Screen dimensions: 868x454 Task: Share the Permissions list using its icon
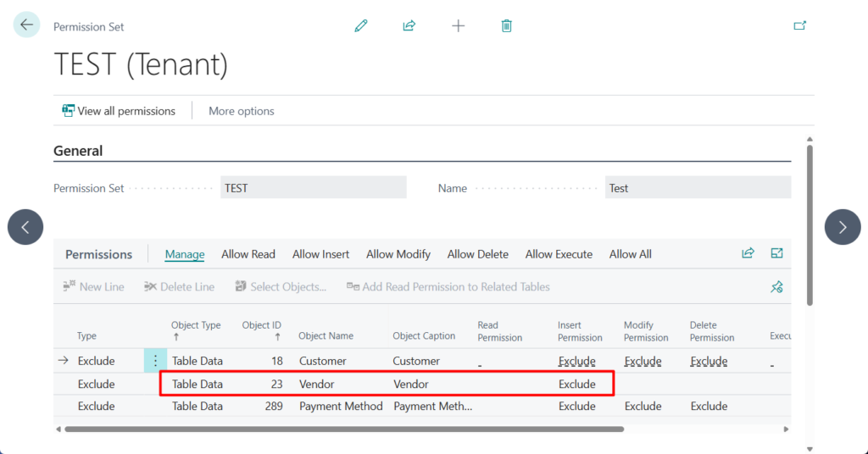point(748,253)
